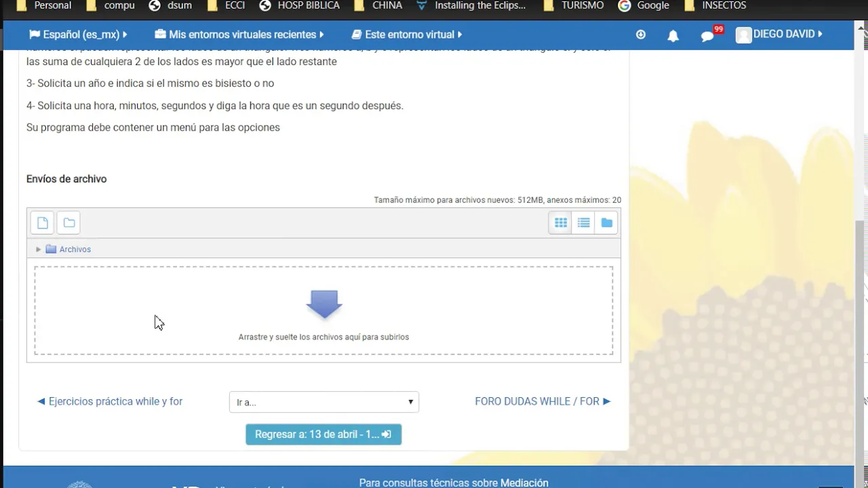The image size is (868, 488).
Task: Open the Personal bookmark folder
Action: 43,5
